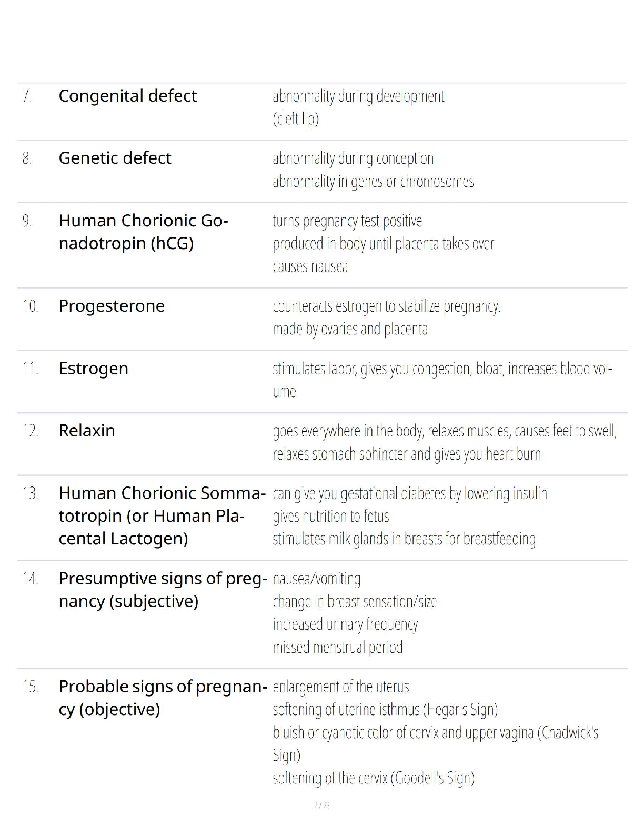
Task: Click the "Human Chorionic Gonadotropin (hCG)" term
Action: click(x=143, y=232)
